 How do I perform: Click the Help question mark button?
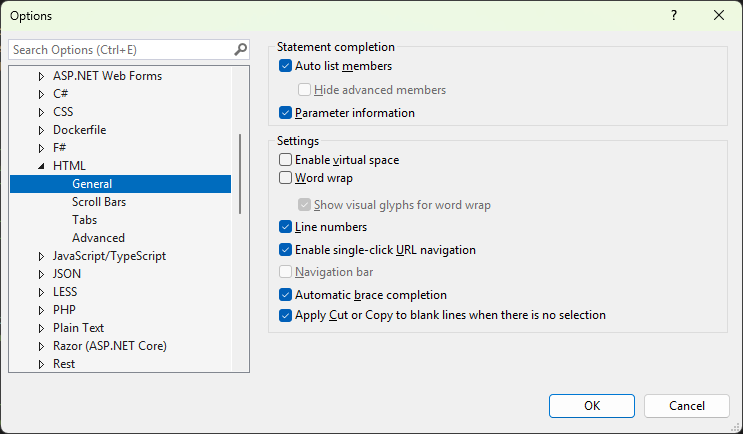673,16
